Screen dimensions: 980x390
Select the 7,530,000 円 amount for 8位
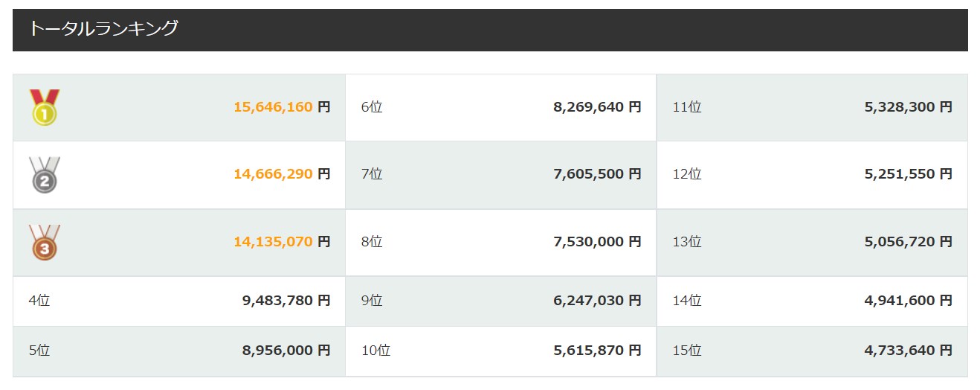pos(597,242)
